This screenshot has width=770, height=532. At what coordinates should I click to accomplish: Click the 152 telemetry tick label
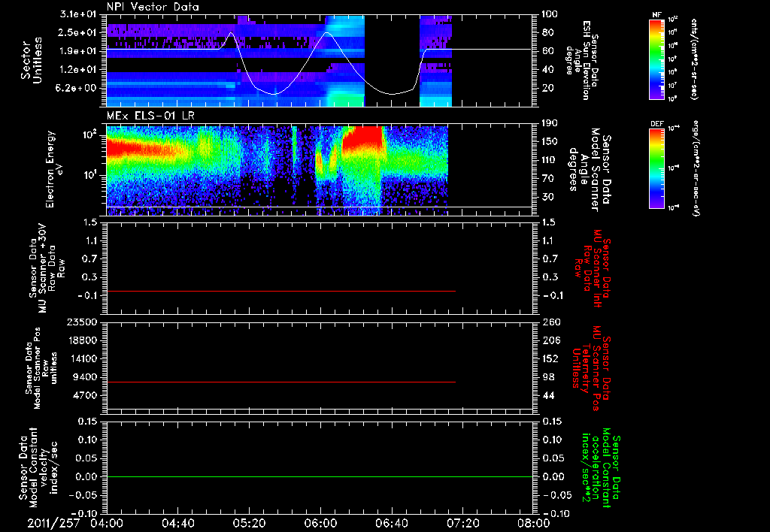coord(551,359)
